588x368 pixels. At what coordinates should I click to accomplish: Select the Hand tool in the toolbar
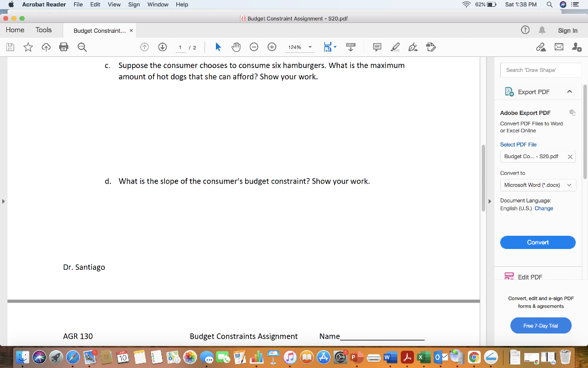tap(236, 47)
